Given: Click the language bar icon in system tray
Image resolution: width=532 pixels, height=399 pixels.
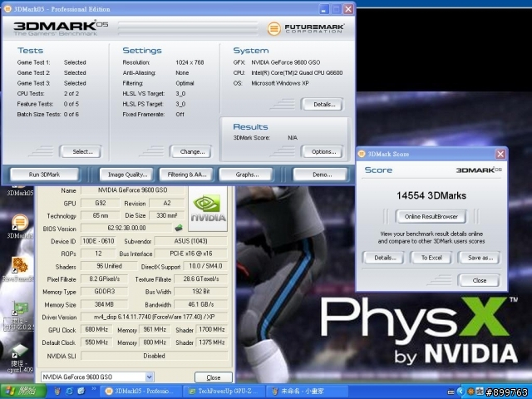Looking at the screenshot, I should (451, 392).
